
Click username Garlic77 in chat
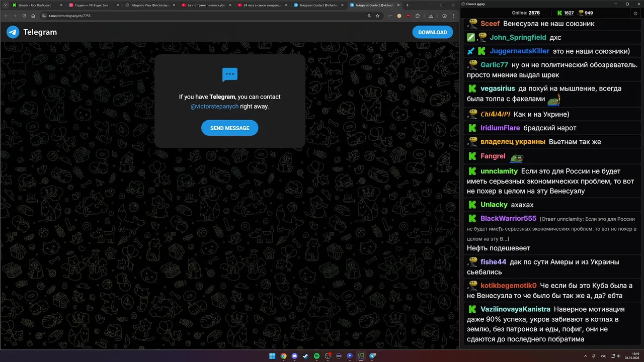click(x=494, y=64)
